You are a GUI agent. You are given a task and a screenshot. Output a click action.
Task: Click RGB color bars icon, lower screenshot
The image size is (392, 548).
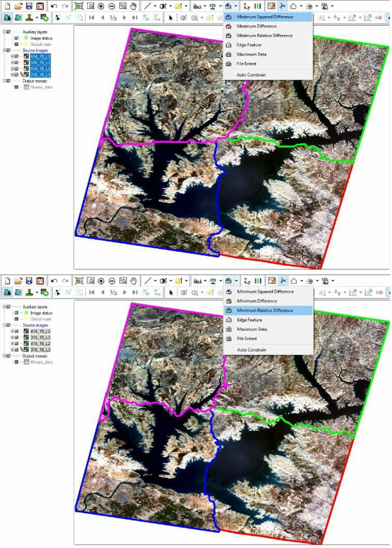point(258,281)
